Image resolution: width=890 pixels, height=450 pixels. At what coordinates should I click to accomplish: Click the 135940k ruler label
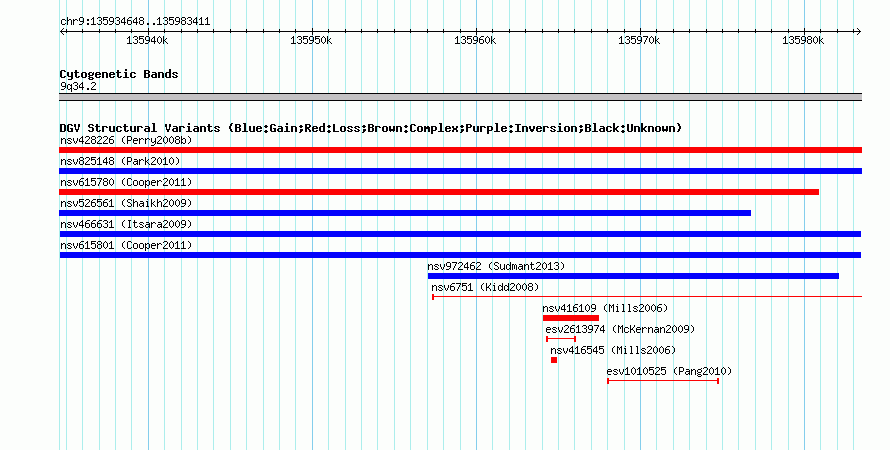pos(147,40)
